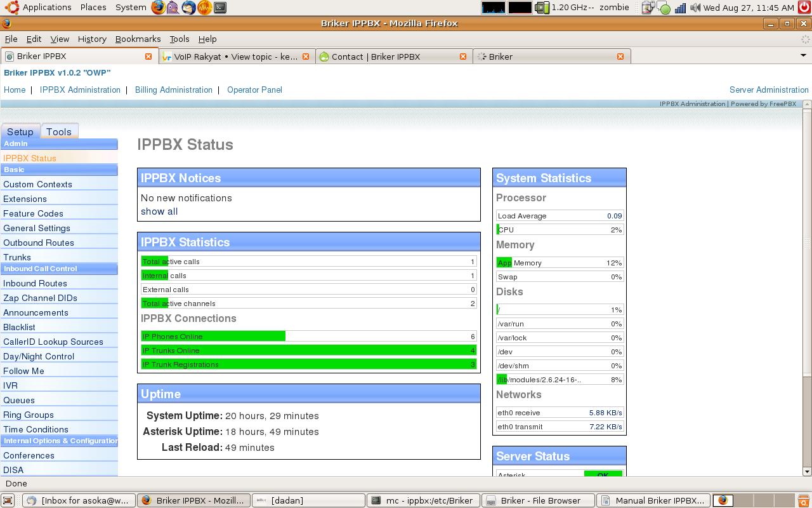The width and height of the screenshot is (812, 508).
Task: Open the browser tab list dropdown
Action: pos(803,56)
